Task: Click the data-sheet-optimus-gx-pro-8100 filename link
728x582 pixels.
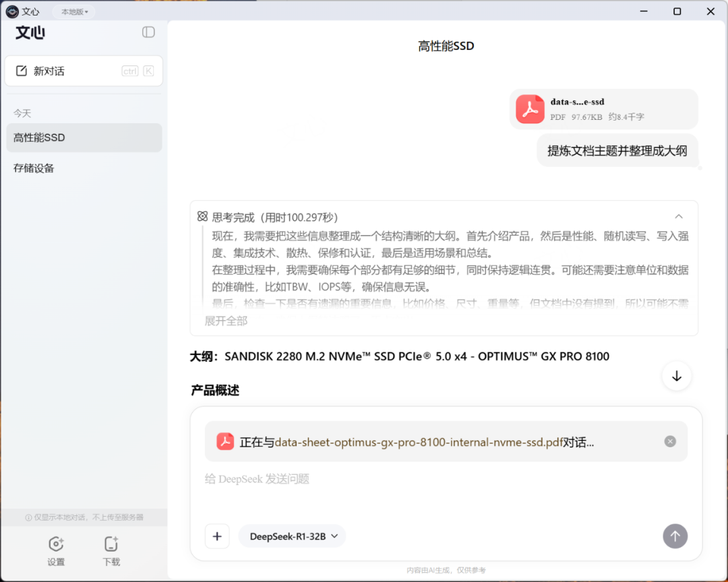Action: [x=419, y=442]
